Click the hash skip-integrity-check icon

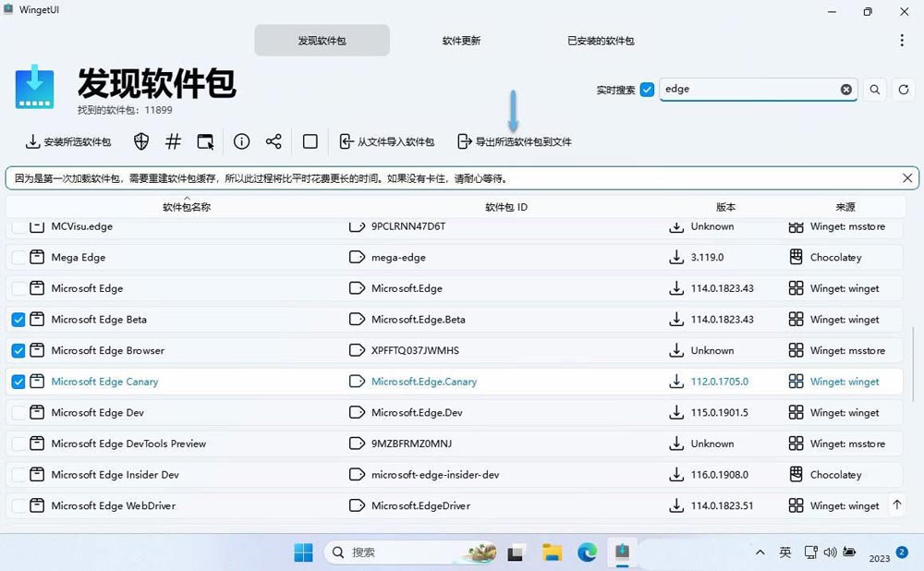tap(174, 141)
